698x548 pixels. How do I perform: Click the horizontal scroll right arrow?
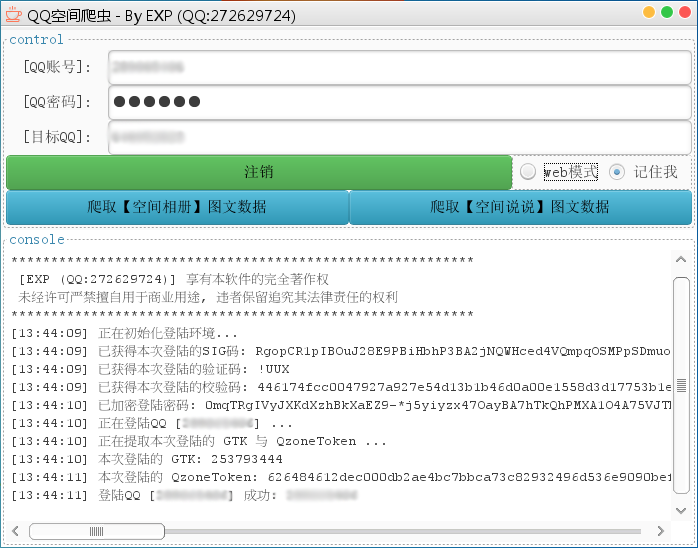pos(661,531)
